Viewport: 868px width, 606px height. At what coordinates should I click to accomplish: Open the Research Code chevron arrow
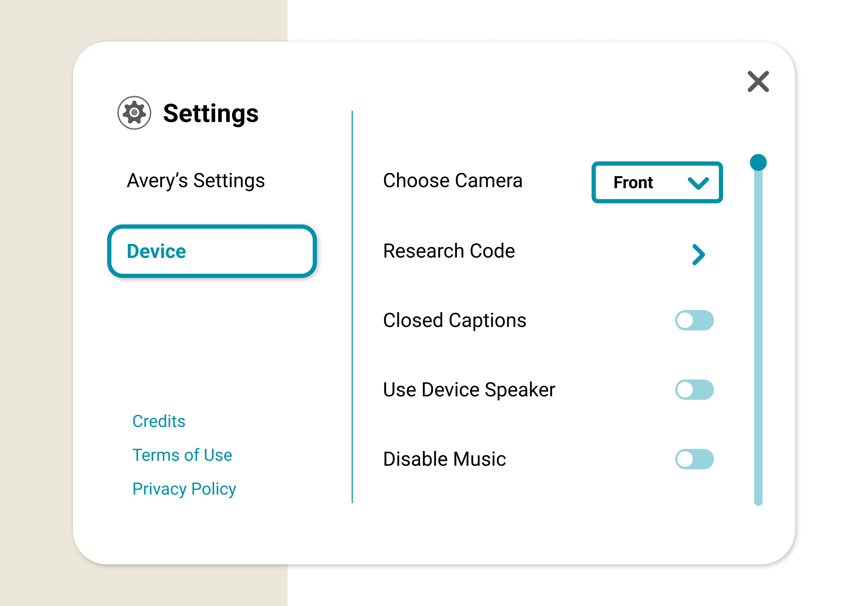[x=698, y=255]
